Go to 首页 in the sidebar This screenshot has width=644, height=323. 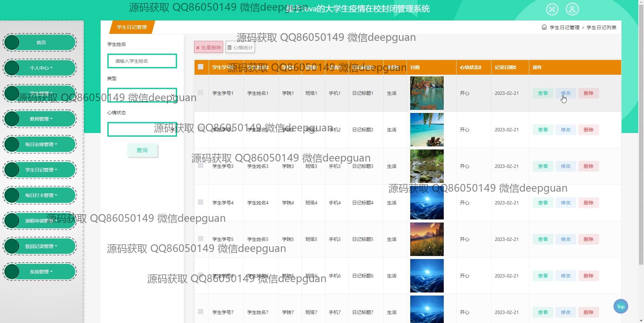coord(41,43)
